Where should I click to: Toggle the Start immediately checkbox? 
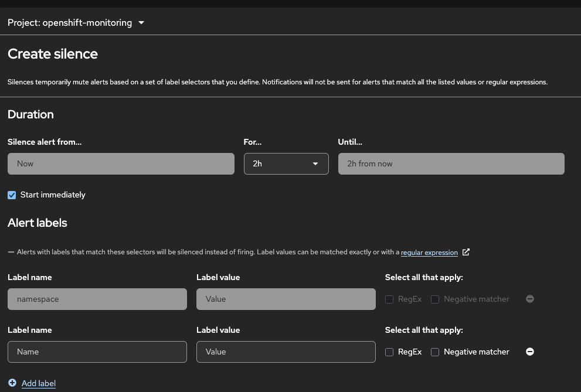point(12,195)
